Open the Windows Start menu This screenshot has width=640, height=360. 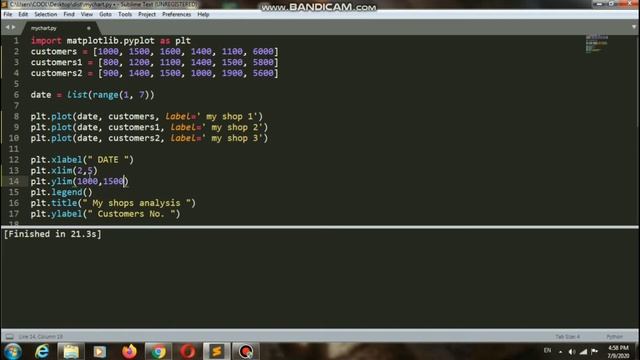[x=13, y=351]
